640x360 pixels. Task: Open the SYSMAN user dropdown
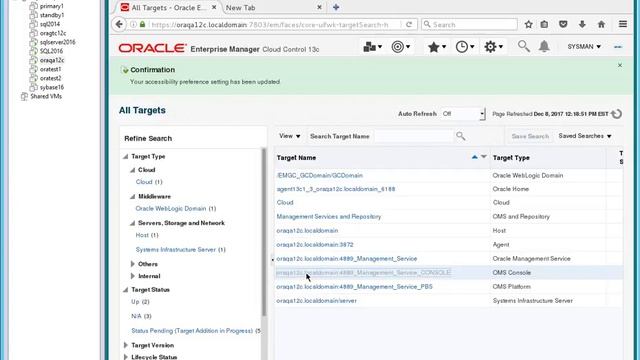pyautogui.click(x=584, y=47)
